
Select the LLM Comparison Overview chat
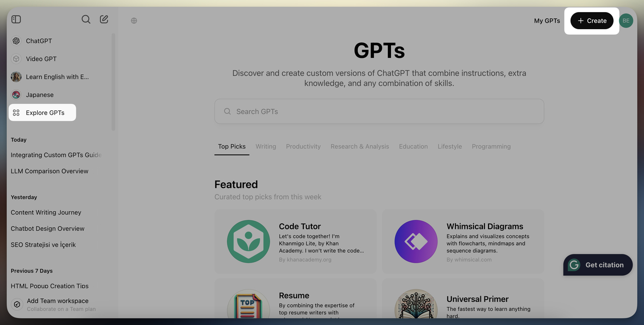click(49, 171)
